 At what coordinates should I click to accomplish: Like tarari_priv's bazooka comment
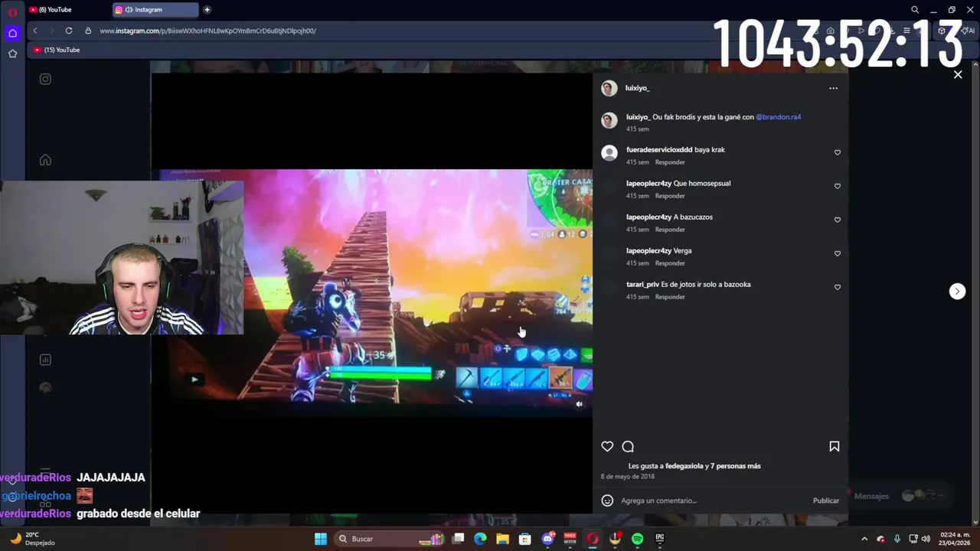pos(838,287)
